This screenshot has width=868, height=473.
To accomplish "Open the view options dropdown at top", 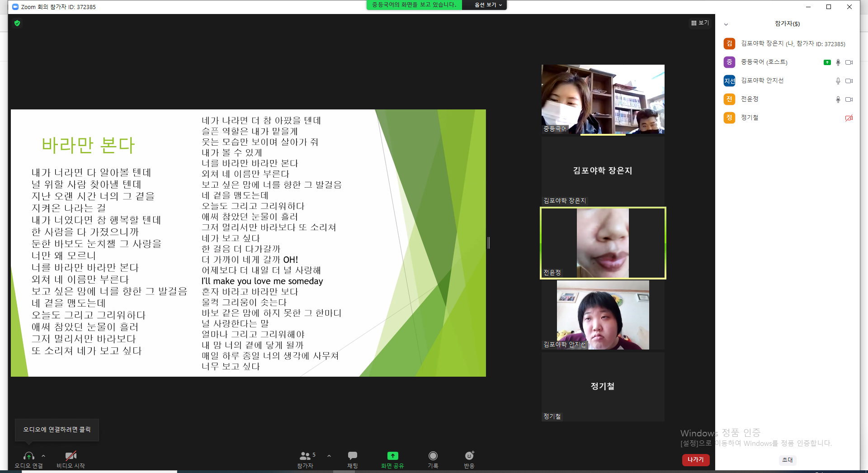I will [x=488, y=5].
